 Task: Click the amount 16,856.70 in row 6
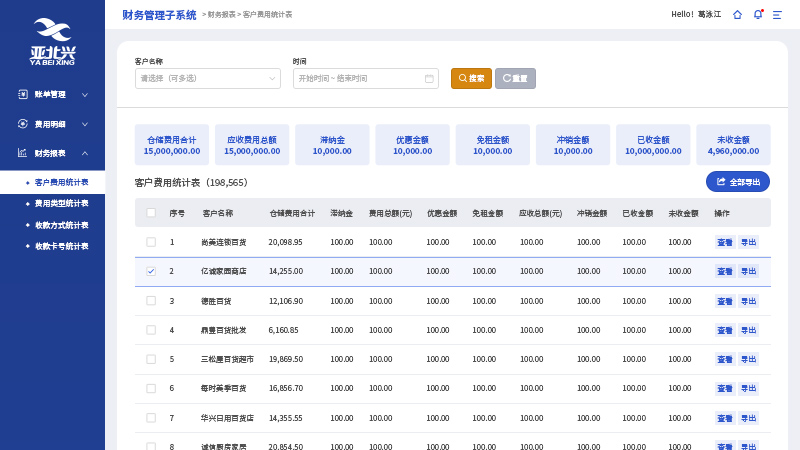(x=286, y=388)
